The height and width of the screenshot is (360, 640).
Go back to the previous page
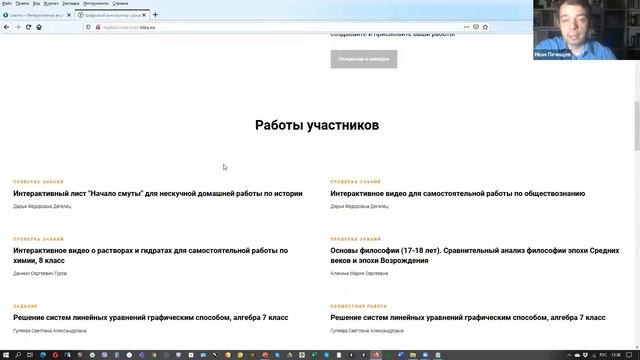[7, 27]
